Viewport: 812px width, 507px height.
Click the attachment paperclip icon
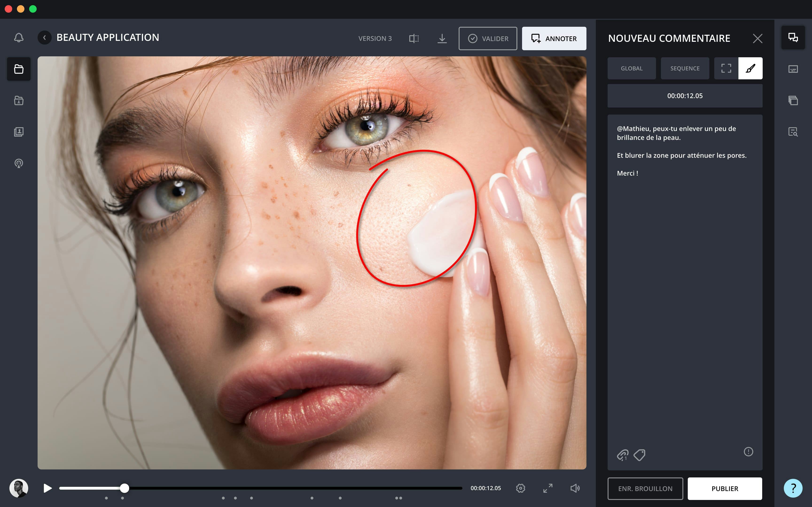tap(622, 455)
